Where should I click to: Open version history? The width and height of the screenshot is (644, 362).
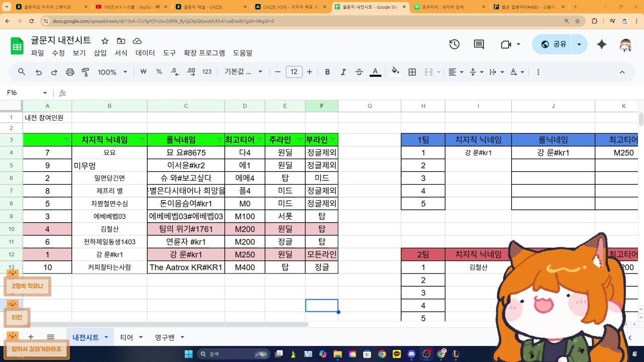(x=454, y=44)
